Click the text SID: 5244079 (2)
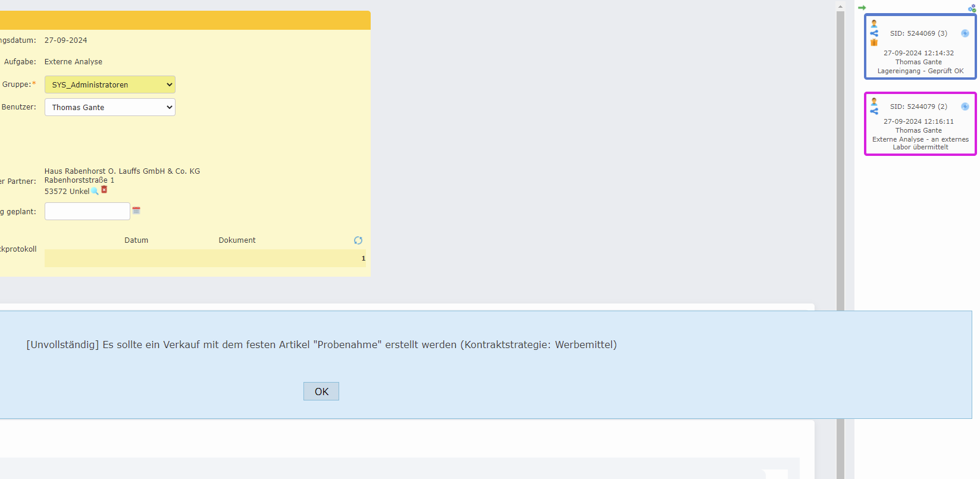980x479 pixels. [919, 107]
